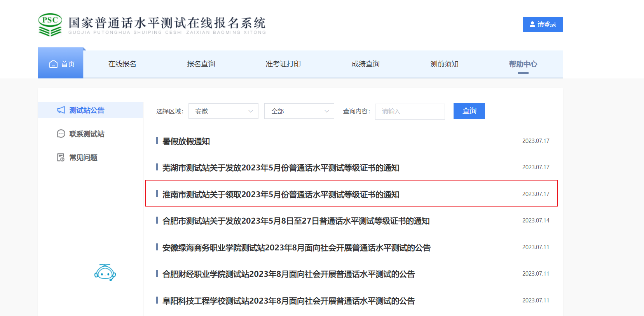Select the 准考证打印 navigation item

[x=283, y=64]
